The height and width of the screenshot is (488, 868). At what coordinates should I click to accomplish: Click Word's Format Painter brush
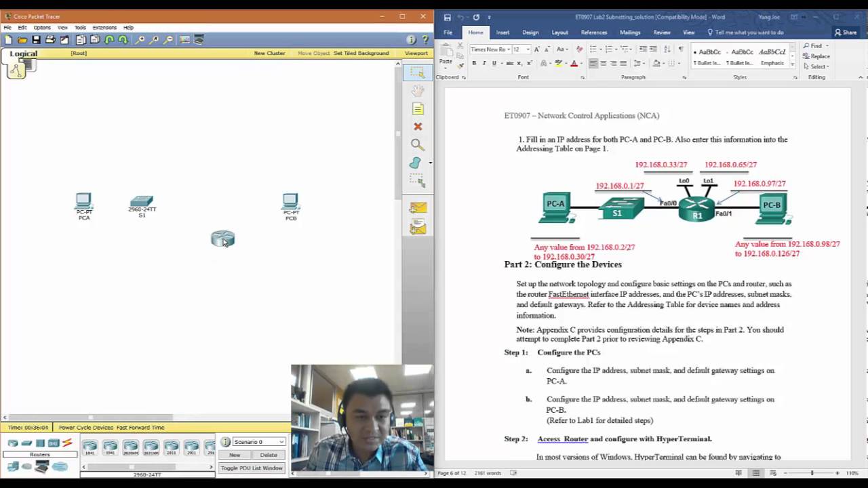click(x=460, y=65)
